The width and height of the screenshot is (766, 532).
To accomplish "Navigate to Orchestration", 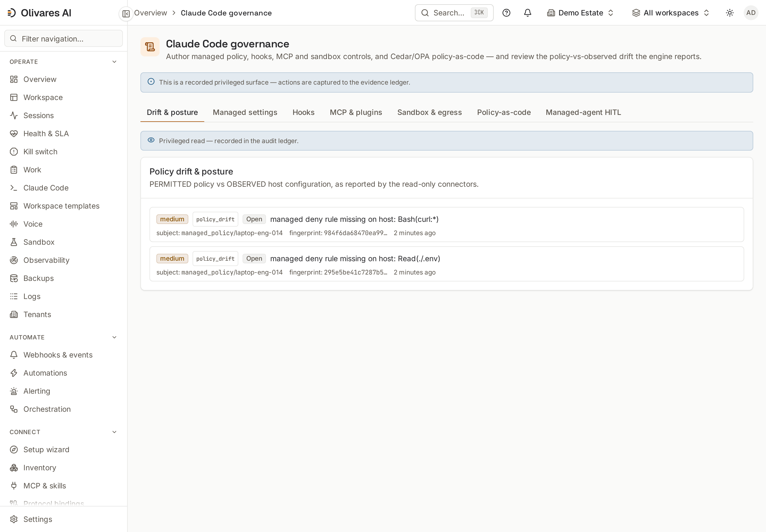I will [63, 409].
